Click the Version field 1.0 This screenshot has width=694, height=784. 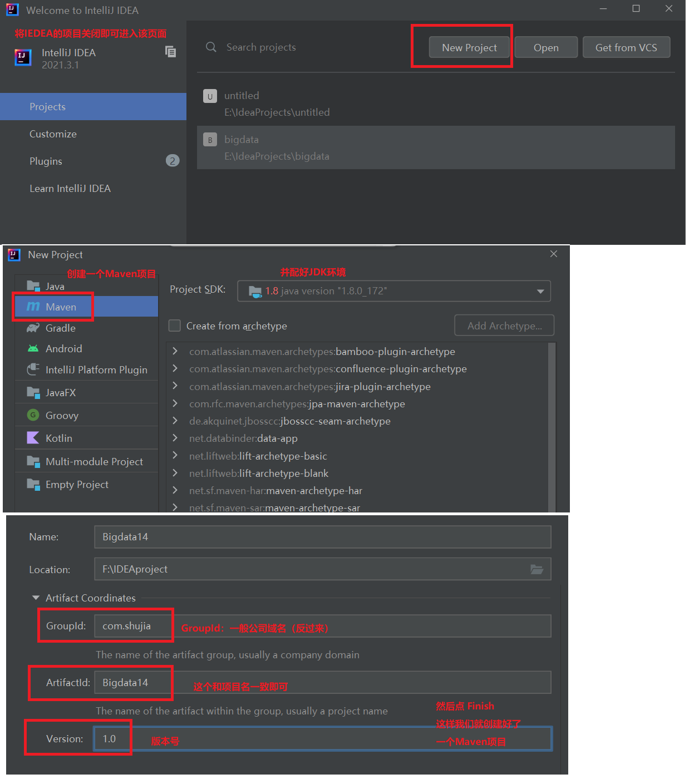(x=323, y=739)
